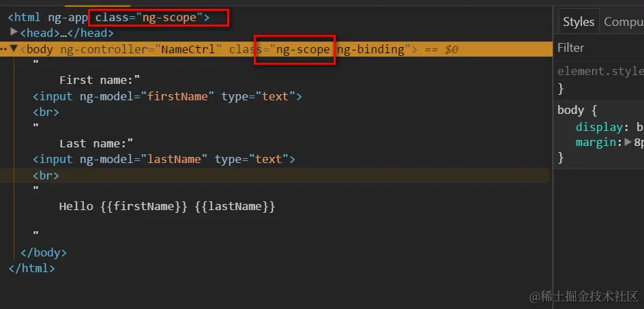The image size is (644, 309).
Task: Select the closing html tag
Action: pyautogui.click(x=31, y=268)
